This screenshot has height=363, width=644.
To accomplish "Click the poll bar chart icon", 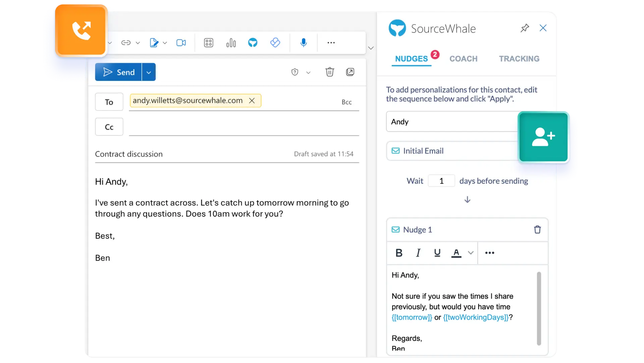I will click(x=231, y=43).
